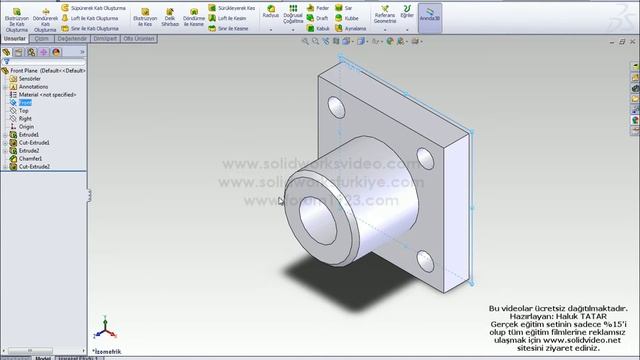Image resolution: width=640 pixels, height=360 pixels.
Task: Activate zoom to area tool
Action: point(315,41)
